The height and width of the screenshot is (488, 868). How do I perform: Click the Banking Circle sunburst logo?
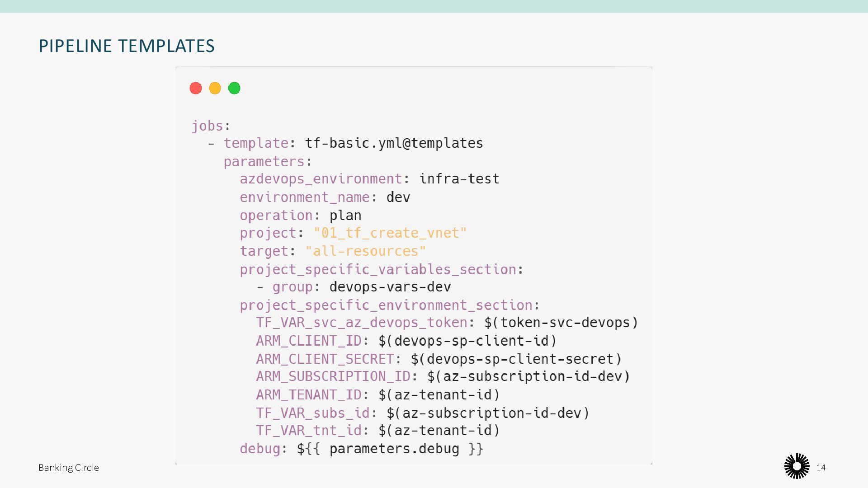pos(797,466)
